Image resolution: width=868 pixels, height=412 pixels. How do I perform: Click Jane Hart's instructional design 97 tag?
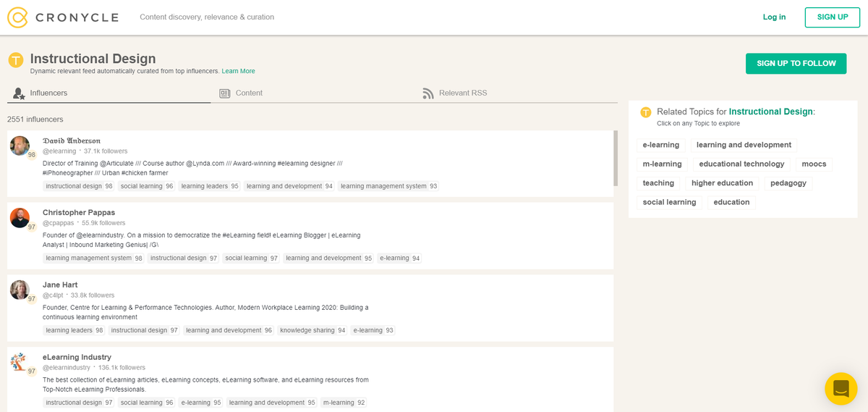(144, 330)
